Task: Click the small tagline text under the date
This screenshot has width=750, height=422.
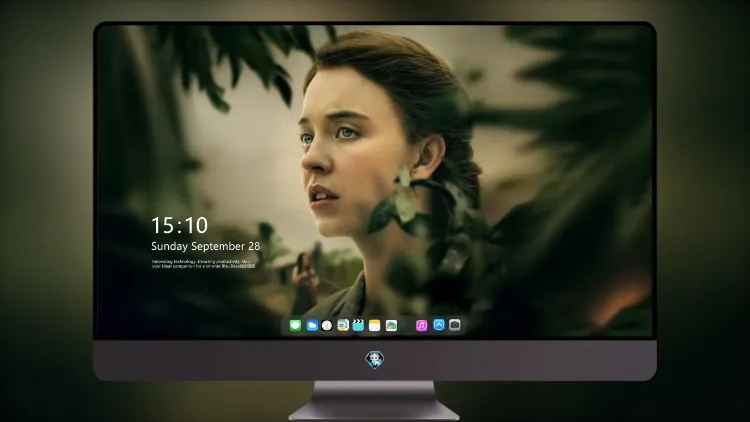Action: pyautogui.click(x=203, y=264)
